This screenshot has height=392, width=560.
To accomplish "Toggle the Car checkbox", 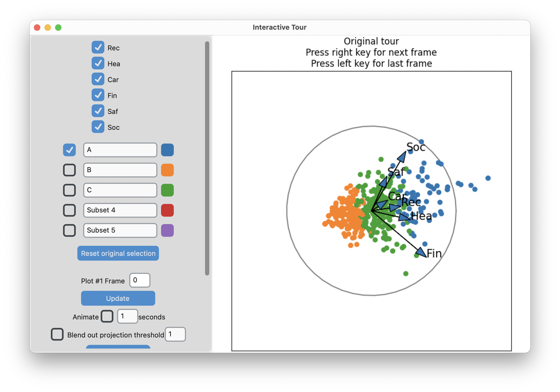I will pos(98,79).
